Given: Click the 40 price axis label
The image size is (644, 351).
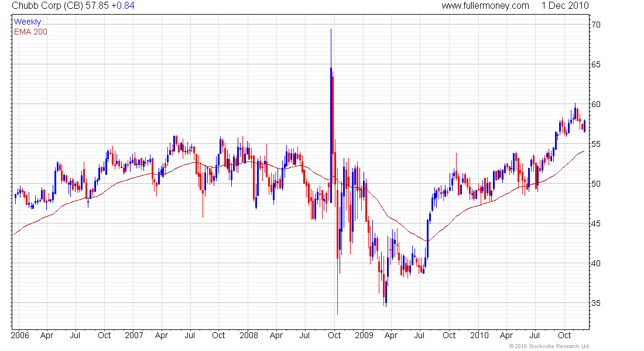Looking at the screenshot, I should pos(595,263).
